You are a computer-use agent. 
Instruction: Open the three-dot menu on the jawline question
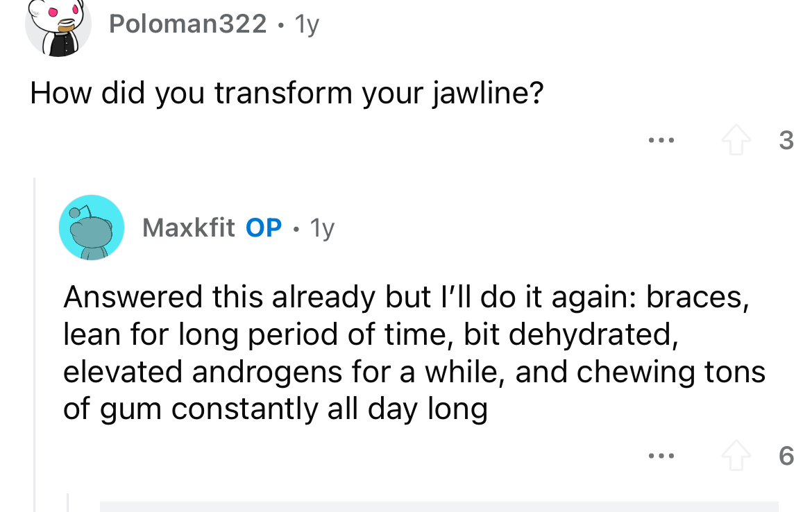(x=661, y=140)
